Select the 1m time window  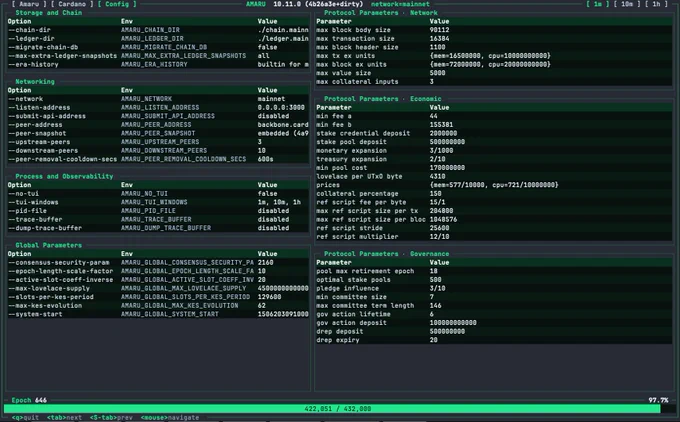point(598,4)
